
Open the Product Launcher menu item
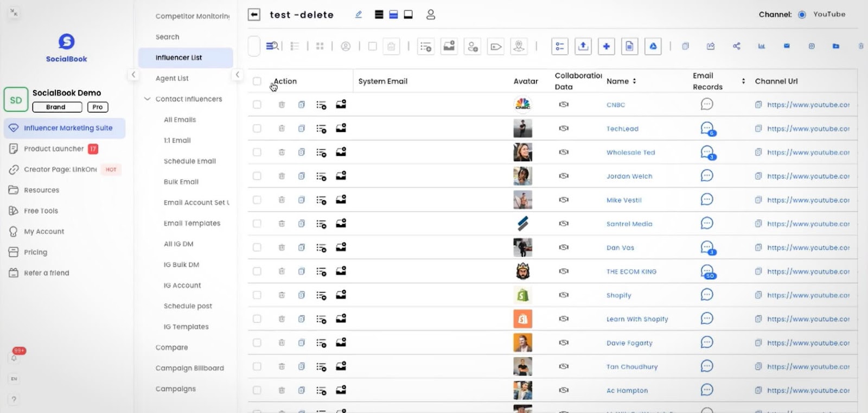[x=54, y=149]
